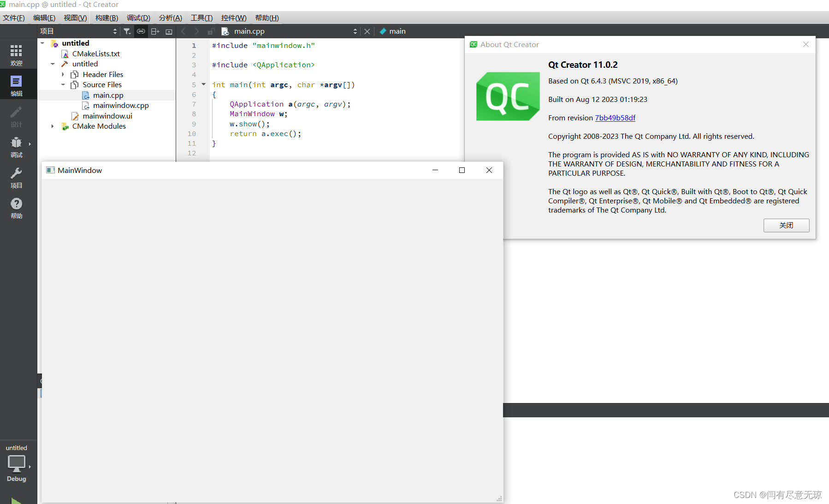Select the CMake Modules item

point(99,126)
